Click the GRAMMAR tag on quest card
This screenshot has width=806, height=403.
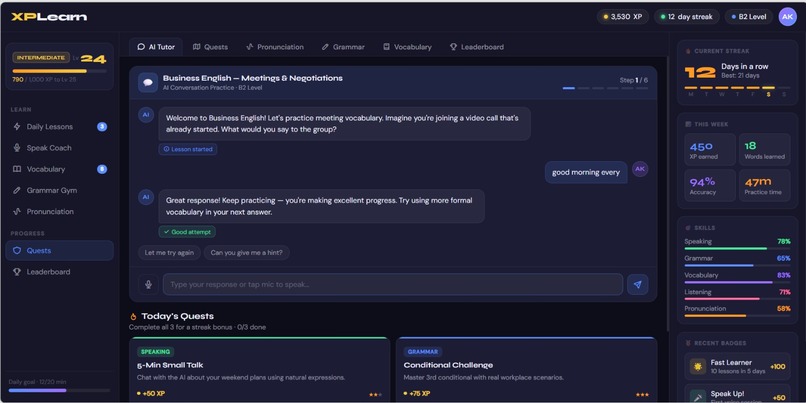click(423, 352)
